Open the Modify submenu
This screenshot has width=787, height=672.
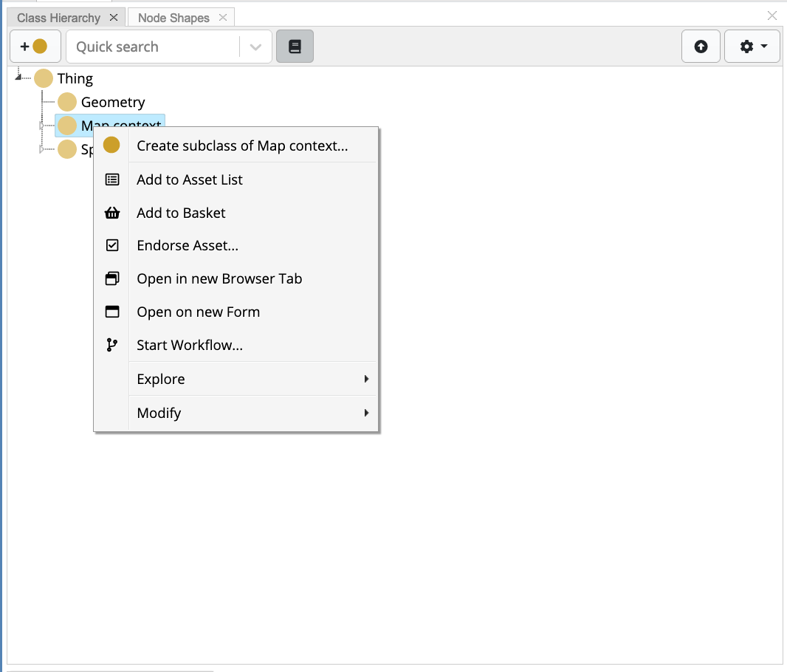tap(221, 412)
